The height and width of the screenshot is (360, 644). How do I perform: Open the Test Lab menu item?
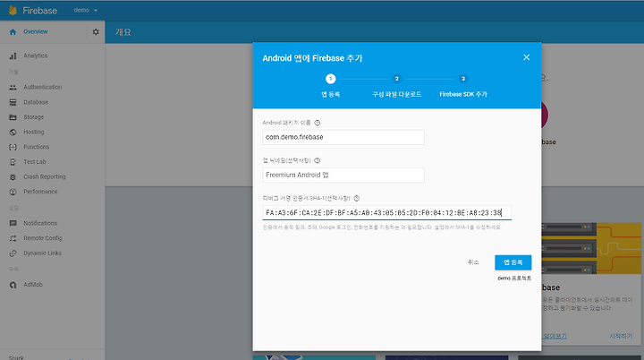pos(35,162)
